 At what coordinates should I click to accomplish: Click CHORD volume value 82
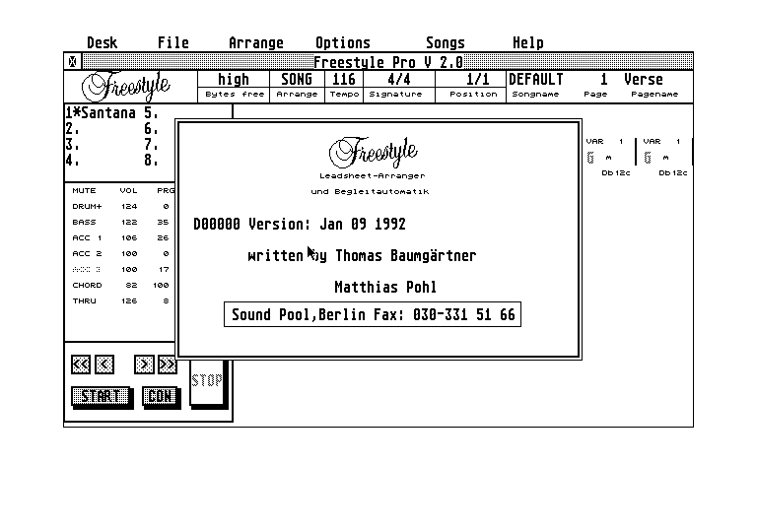(131, 286)
